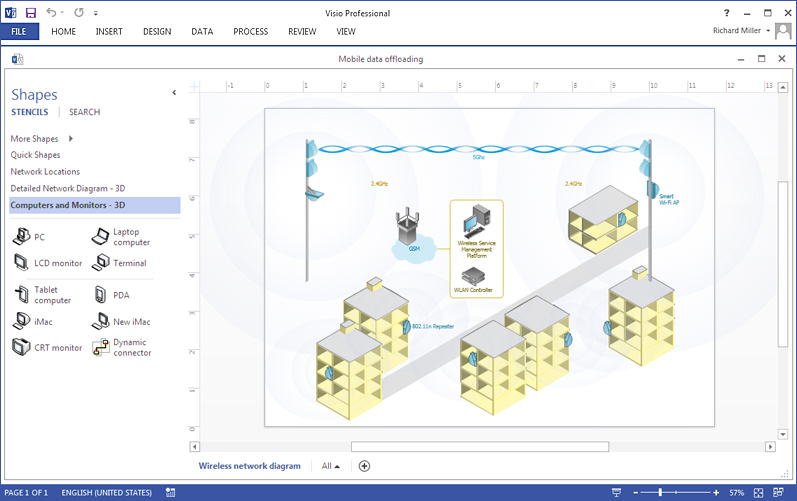This screenshot has width=797, height=501.
Task: Switch to the HOME ribbon tab
Action: [x=64, y=32]
